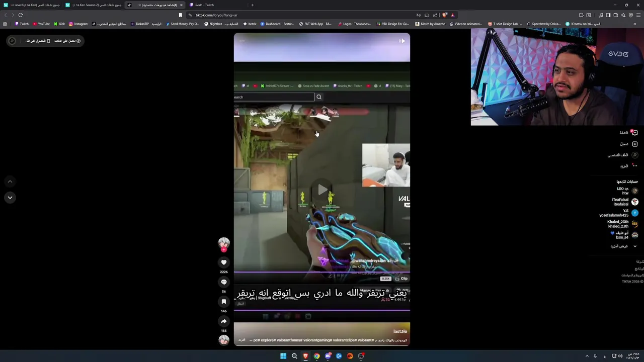
Task: Expand the system tray hidden icons chevron
Action: (x=587, y=356)
